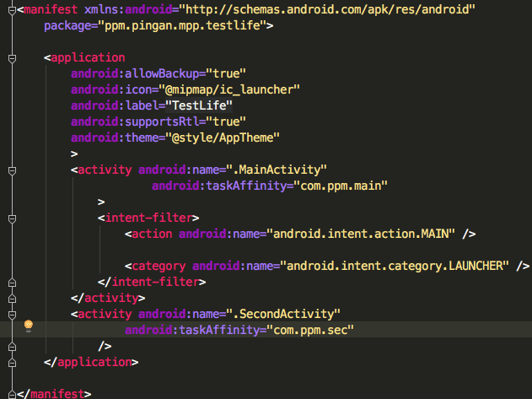Screen dimensions: 532x399
Task: Click the activity name ".SecondActivity"
Action: click(283, 314)
